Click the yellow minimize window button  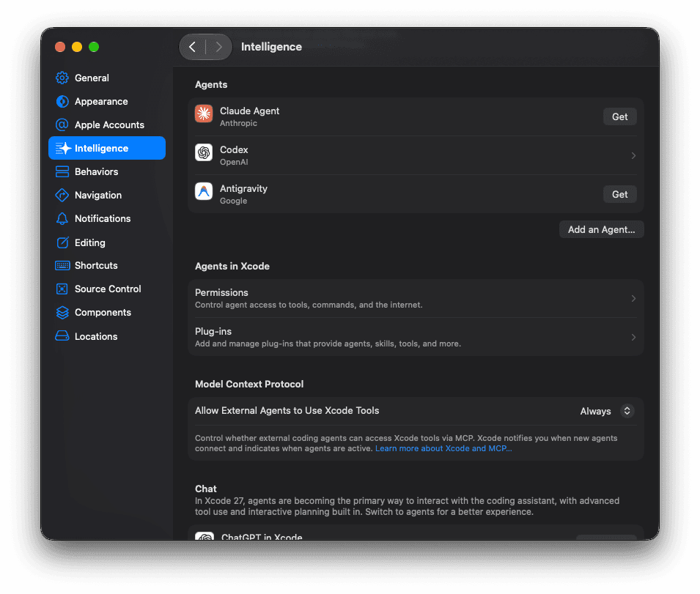pos(77,47)
